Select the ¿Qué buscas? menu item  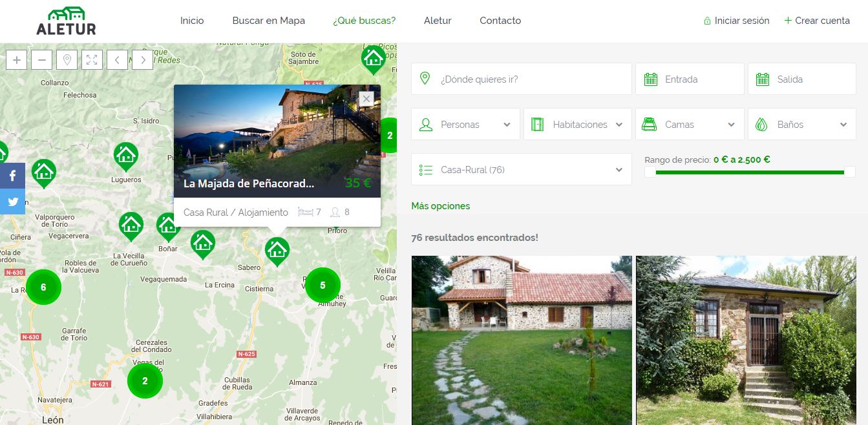click(365, 21)
